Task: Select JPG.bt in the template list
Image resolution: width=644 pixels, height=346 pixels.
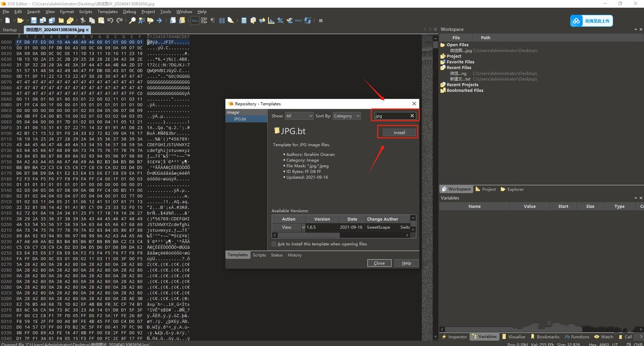Action: pyautogui.click(x=240, y=119)
